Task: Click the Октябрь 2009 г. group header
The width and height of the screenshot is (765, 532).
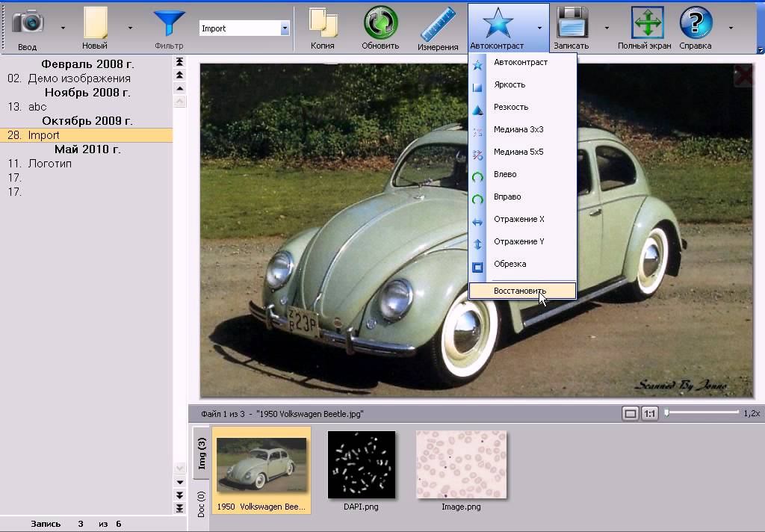Action: [87, 121]
